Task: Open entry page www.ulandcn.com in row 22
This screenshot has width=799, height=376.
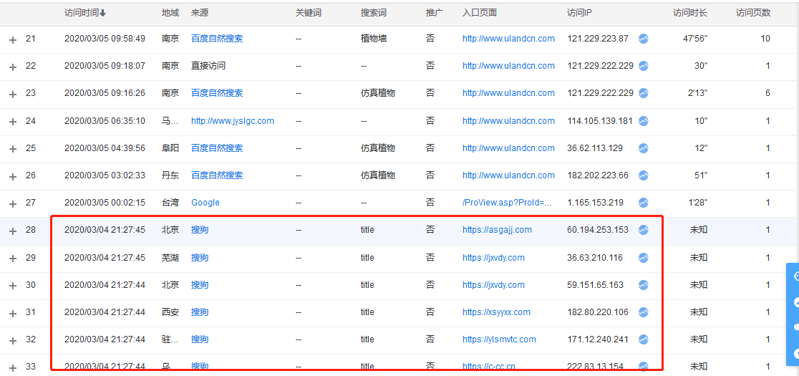Action: click(x=509, y=66)
